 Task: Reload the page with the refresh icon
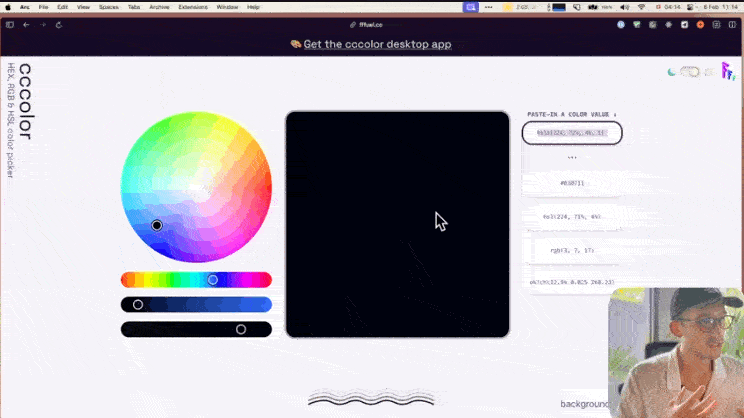click(x=59, y=24)
